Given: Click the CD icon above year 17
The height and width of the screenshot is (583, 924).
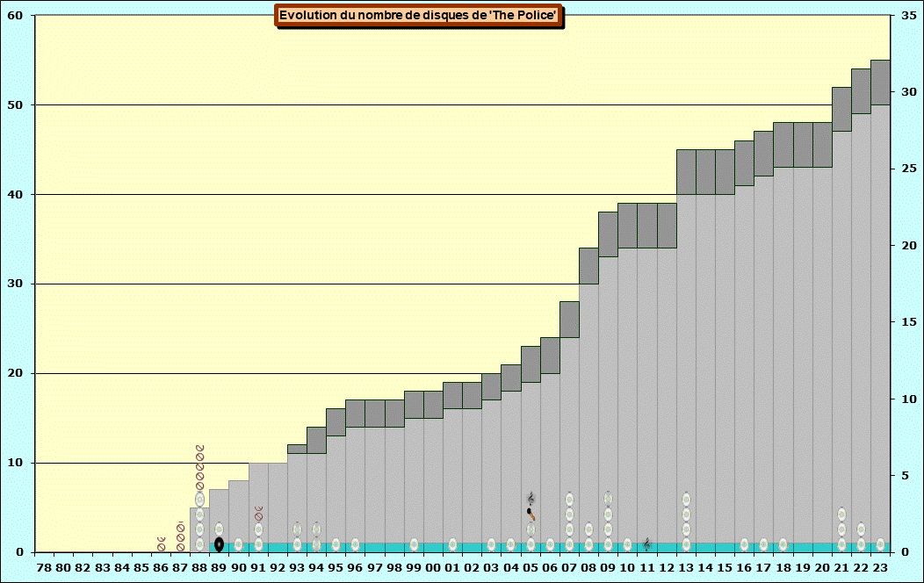Looking at the screenshot, I should coord(764,544).
